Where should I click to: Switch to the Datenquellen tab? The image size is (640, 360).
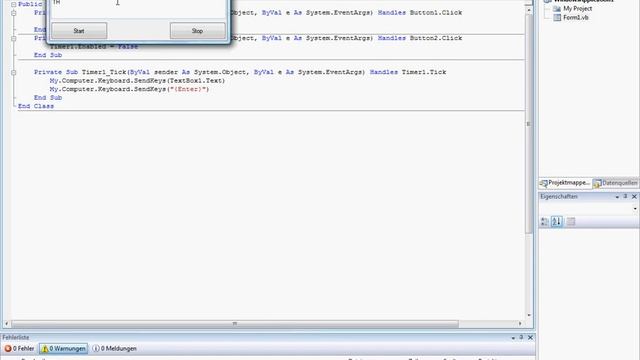point(616,183)
